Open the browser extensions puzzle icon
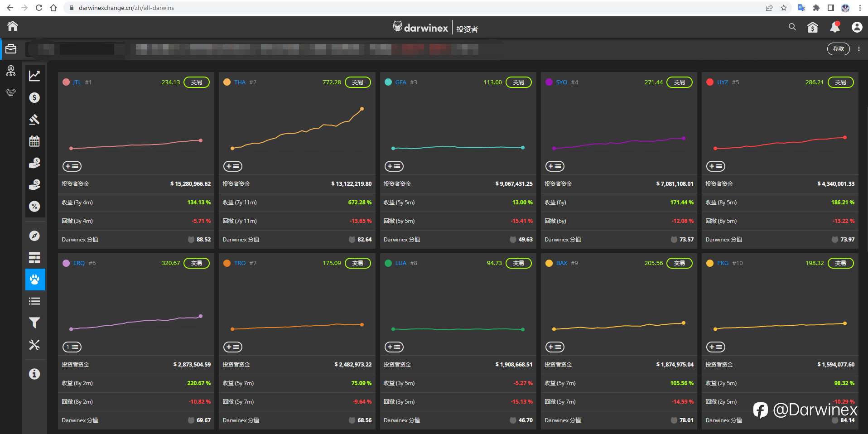Image resolution: width=868 pixels, height=434 pixels. [816, 8]
